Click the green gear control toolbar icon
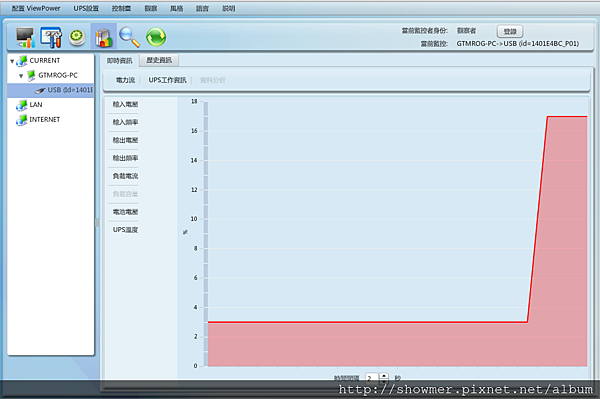The height and width of the screenshot is (399, 600). pos(77,37)
